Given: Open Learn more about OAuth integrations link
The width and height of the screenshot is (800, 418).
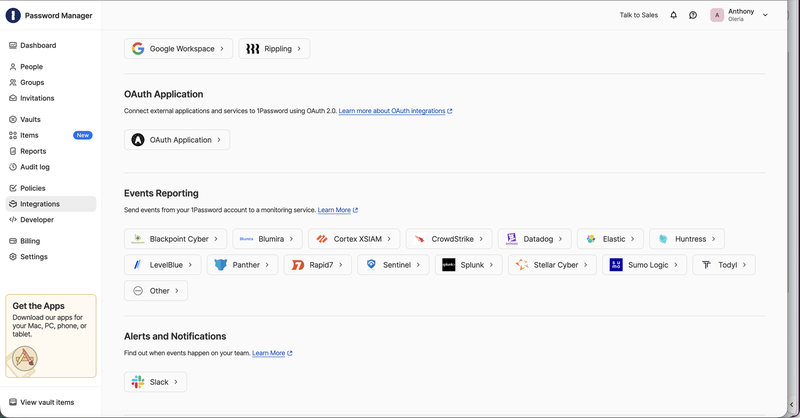Looking at the screenshot, I should point(395,111).
